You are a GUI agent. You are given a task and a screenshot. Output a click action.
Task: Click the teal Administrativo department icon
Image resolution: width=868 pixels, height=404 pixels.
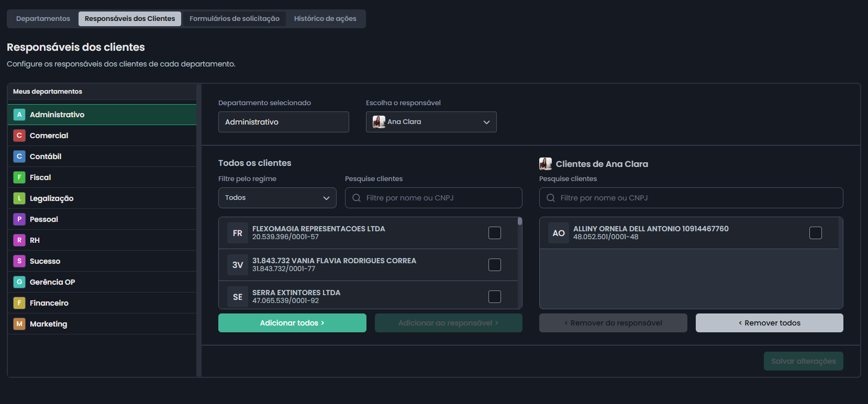click(19, 115)
